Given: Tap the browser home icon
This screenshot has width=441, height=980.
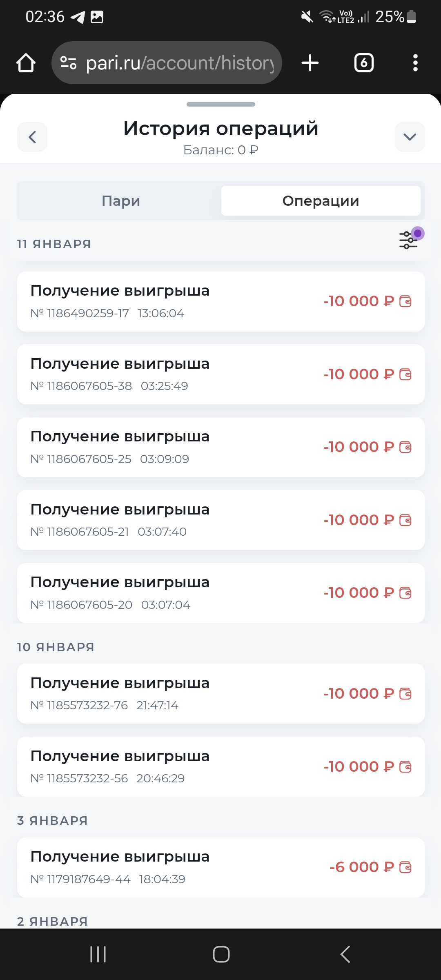Looking at the screenshot, I should 26,63.
